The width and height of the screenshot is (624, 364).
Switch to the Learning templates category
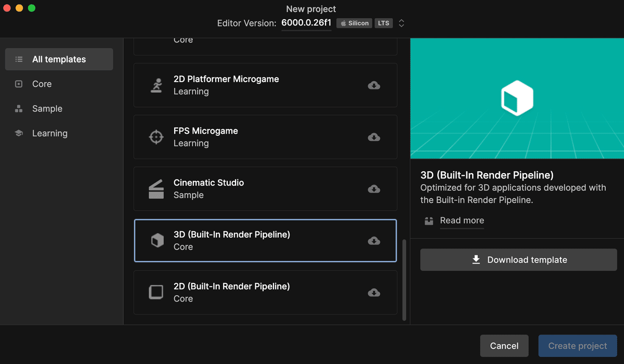[59, 133]
